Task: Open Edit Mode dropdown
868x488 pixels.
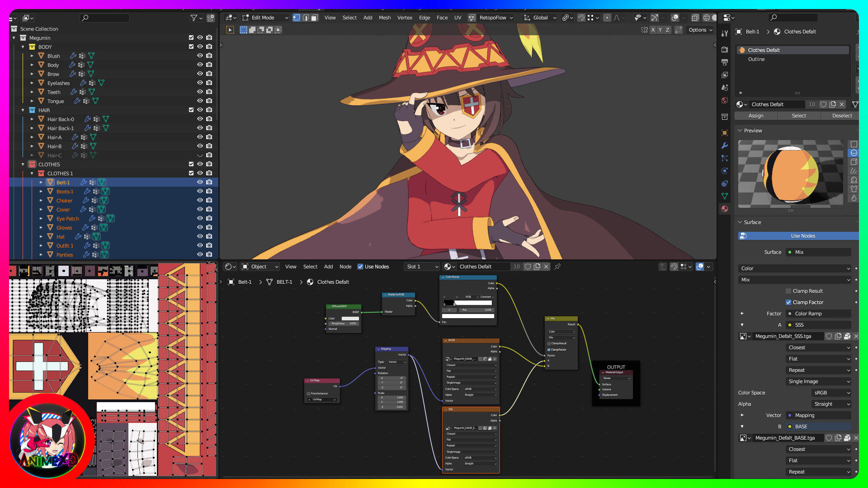Action: (265, 18)
